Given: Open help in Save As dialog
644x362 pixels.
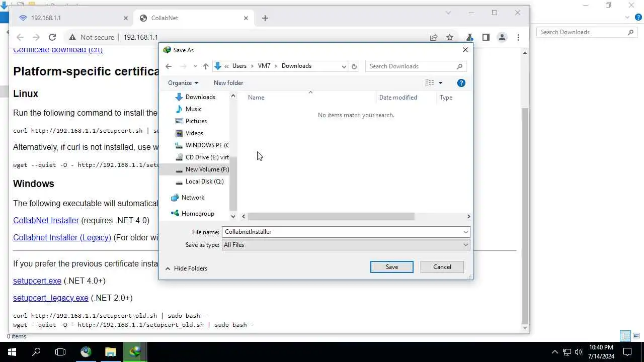Looking at the screenshot, I should point(461,83).
